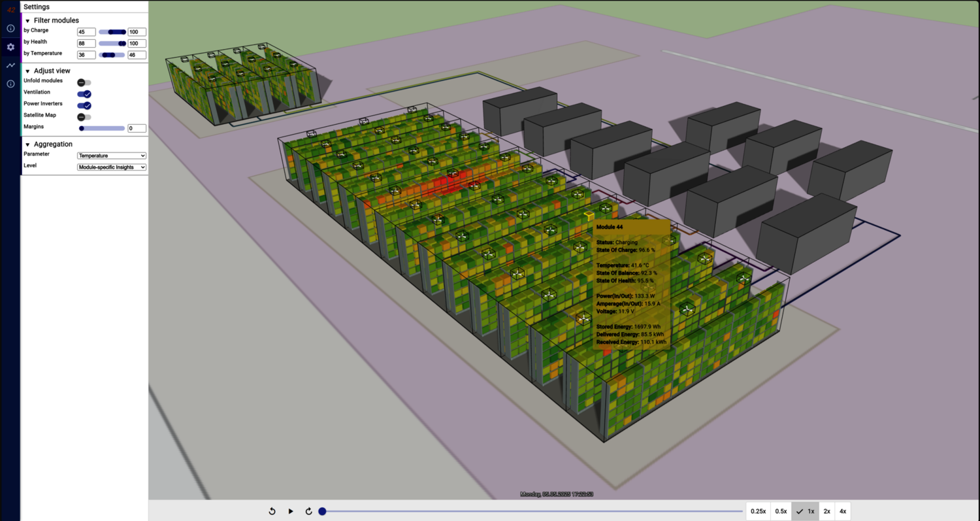Viewport: 980px width, 521px height.
Task: Open the Level dropdown for Module-specific Insights
Action: coord(111,167)
